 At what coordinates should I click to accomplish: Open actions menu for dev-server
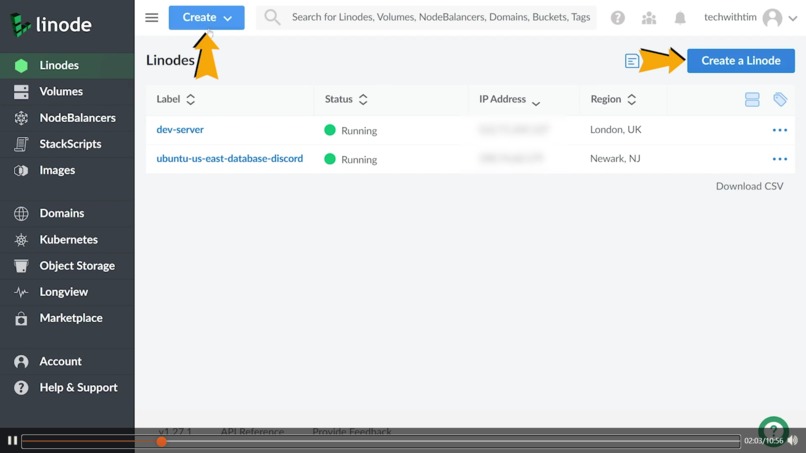[x=780, y=130]
